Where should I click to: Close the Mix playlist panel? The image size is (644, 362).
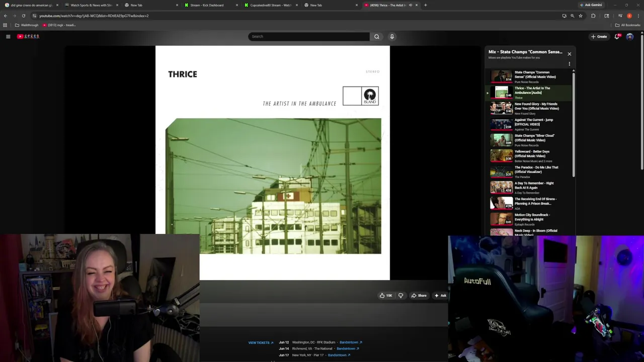click(x=570, y=54)
